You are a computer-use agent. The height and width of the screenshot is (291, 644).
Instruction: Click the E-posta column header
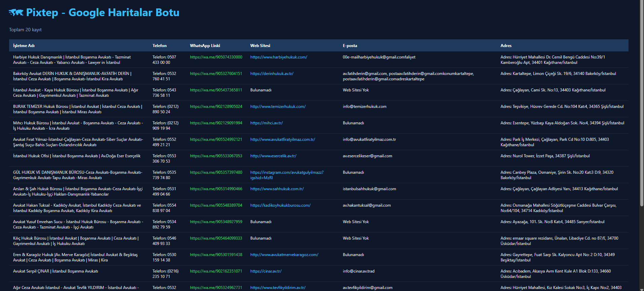coord(350,46)
